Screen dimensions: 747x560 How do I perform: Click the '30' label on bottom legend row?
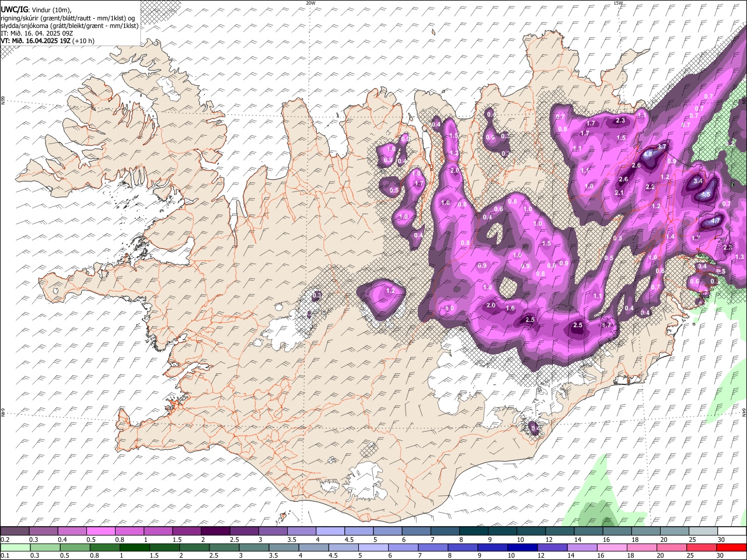click(719, 556)
